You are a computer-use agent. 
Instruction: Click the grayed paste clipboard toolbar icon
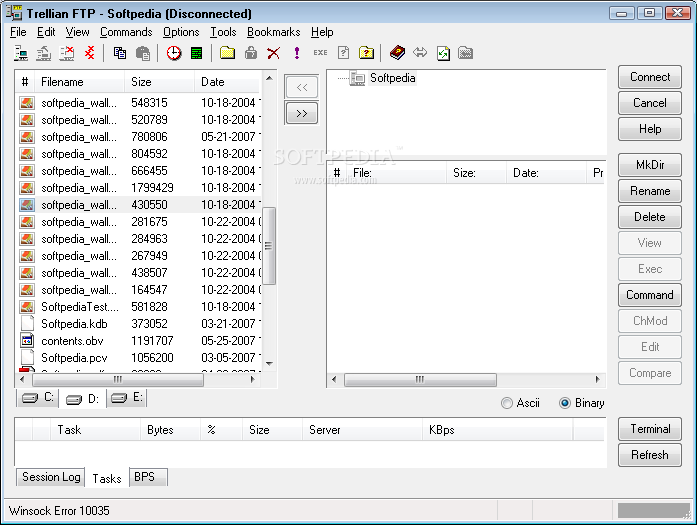(143, 53)
